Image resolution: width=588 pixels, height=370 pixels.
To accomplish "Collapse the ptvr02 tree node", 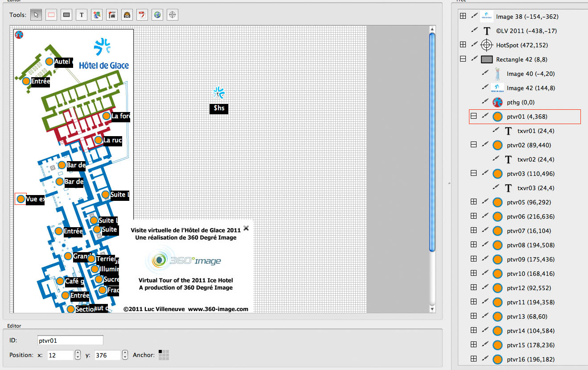I will pos(474,145).
